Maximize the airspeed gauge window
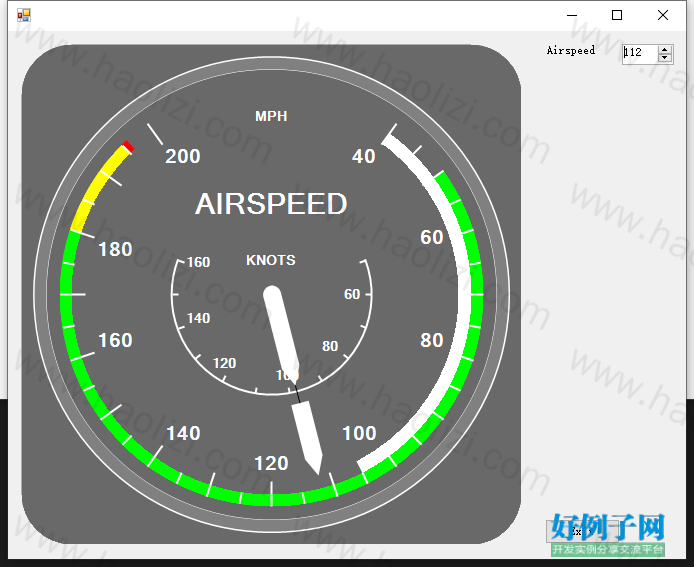The height and width of the screenshot is (567, 694). 617,15
